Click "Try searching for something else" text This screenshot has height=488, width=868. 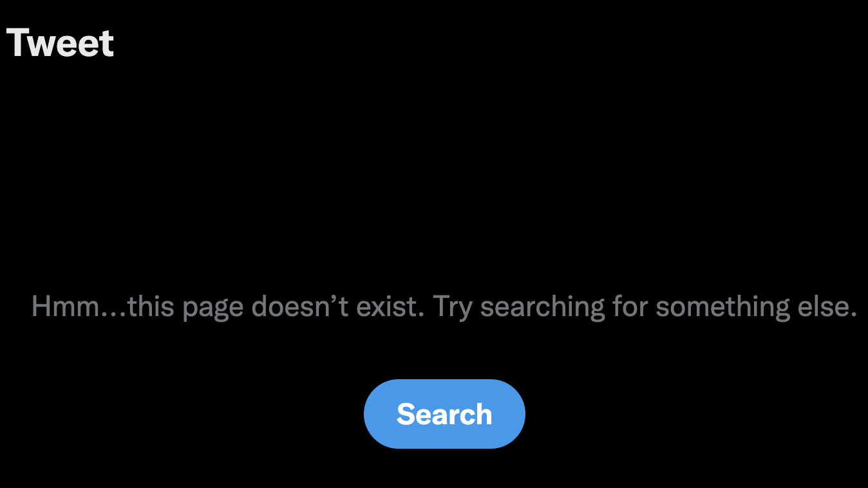click(x=645, y=306)
